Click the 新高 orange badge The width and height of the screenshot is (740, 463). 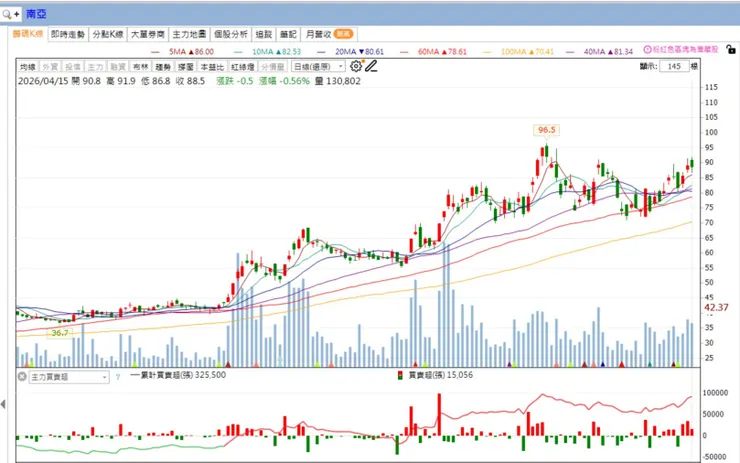(344, 34)
